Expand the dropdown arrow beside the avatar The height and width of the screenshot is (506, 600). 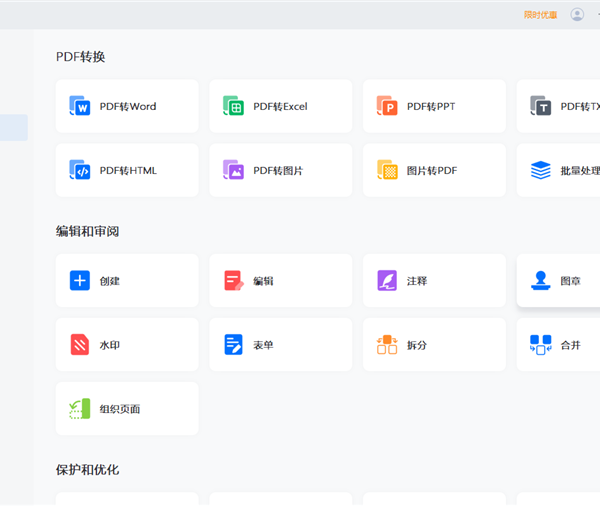click(x=597, y=15)
